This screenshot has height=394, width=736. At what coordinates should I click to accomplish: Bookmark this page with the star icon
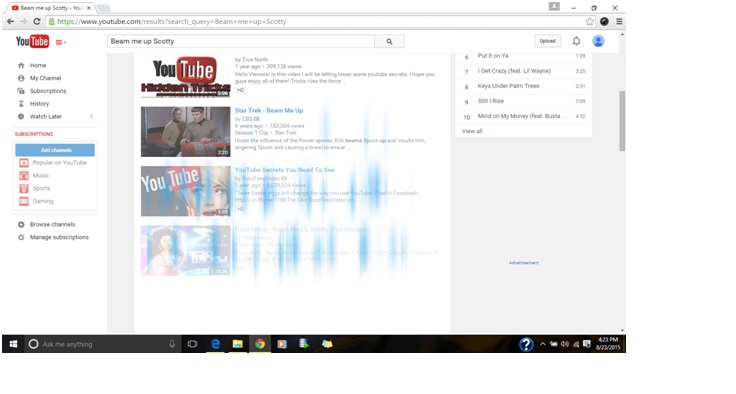pos(590,22)
